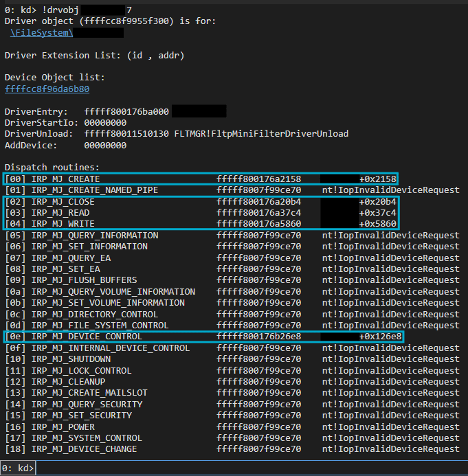
Task: Select IRP_MJ_SYSTEM_CONTROL text
Action: pyautogui.click(x=87, y=438)
